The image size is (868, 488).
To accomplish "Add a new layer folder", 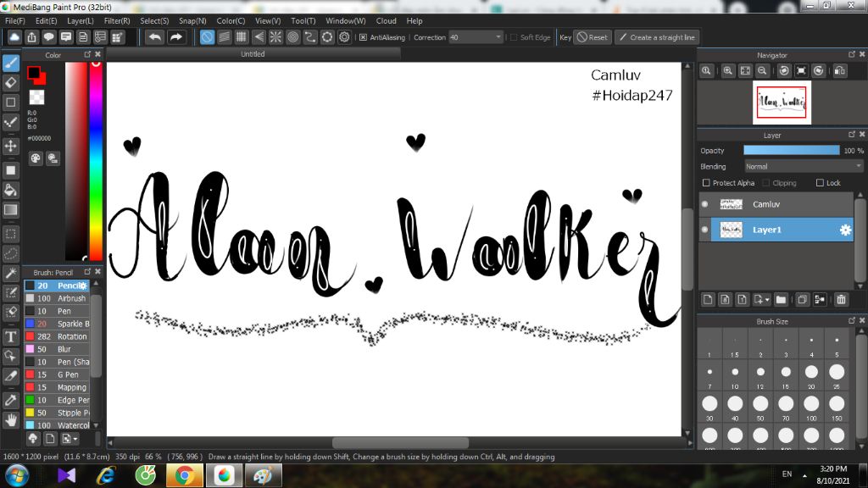I will pyautogui.click(x=781, y=299).
